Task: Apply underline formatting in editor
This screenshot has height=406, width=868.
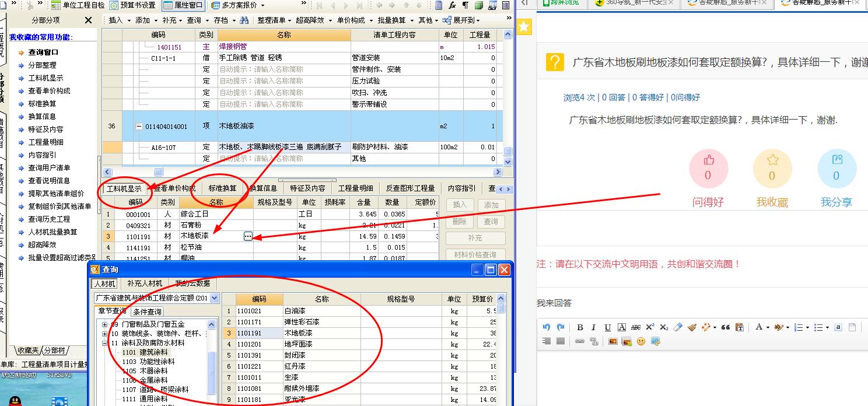Action: pos(607,327)
